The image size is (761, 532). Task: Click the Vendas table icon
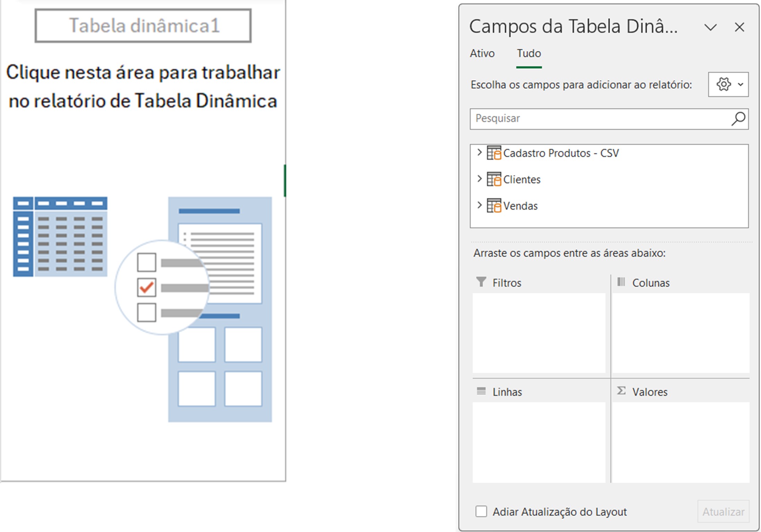click(493, 206)
